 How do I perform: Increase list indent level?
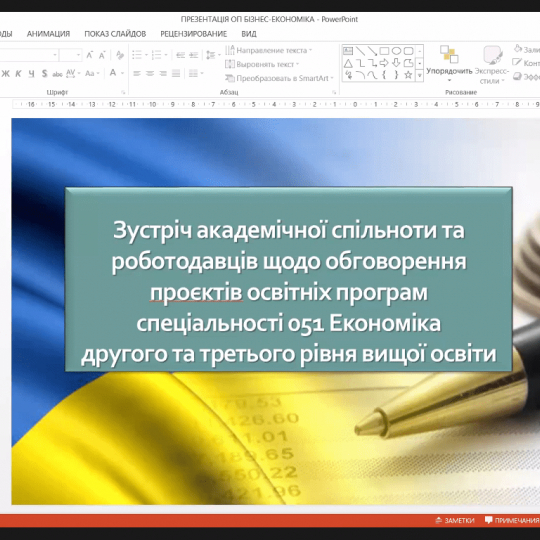[x=194, y=55]
